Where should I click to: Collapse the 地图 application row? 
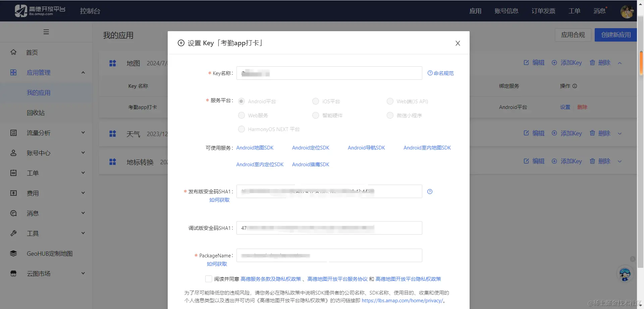(620, 63)
